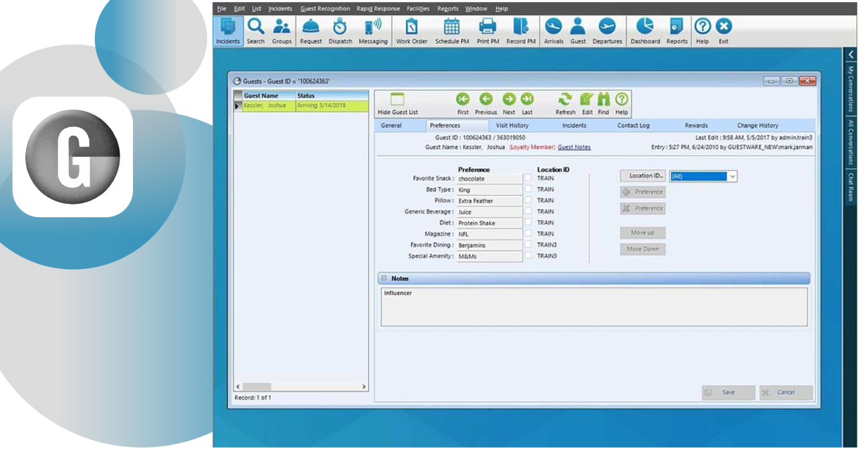Expand the side conversations panel chevron
Image resolution: width=868 pixels, height=457 pixels.
pos(851,54)
